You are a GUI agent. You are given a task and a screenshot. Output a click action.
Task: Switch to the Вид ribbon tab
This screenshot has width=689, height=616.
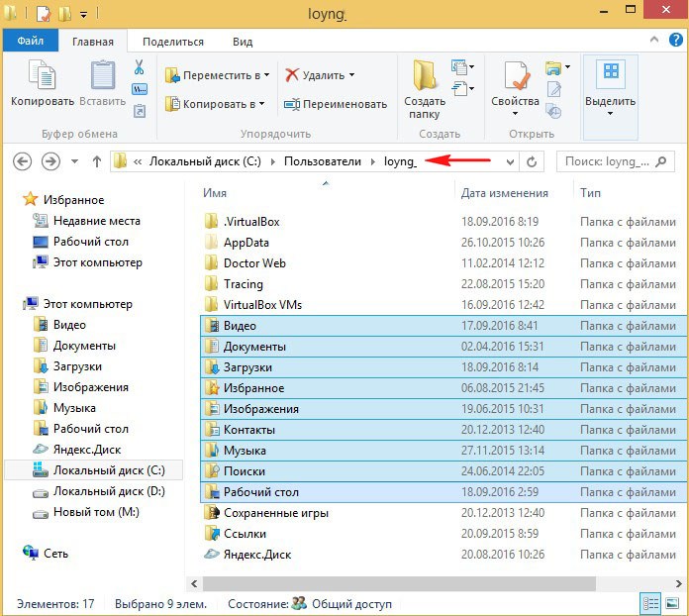tap(242, 42)
